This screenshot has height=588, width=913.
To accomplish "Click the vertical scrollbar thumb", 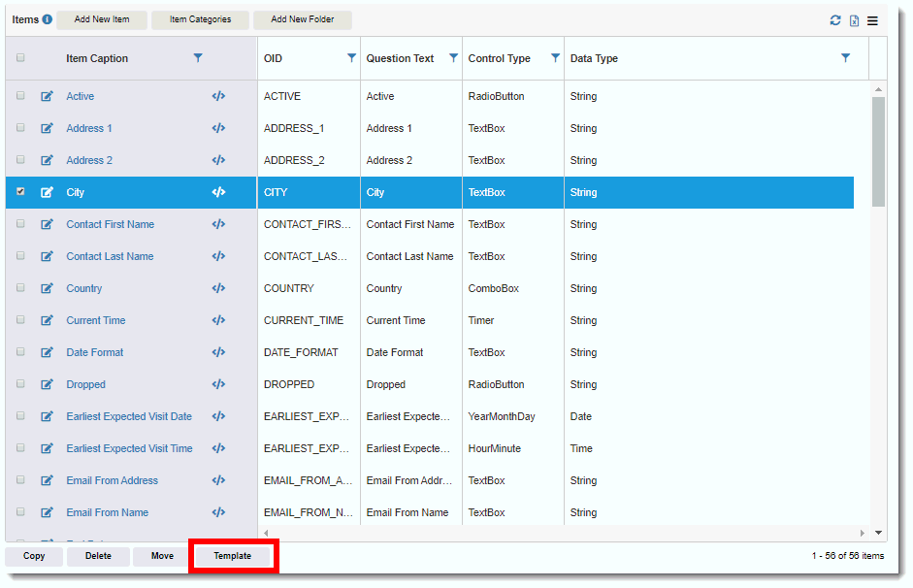I will coord(878,151).
